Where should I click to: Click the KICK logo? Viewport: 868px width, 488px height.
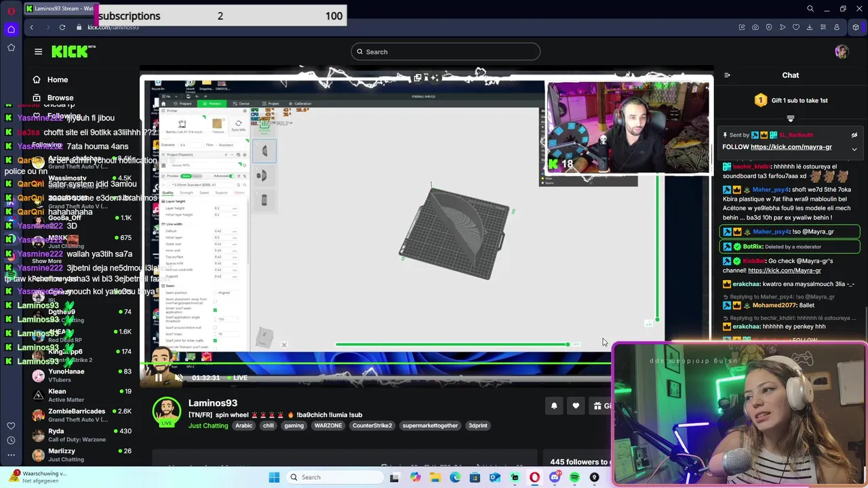pyautogui.click(x=73, y=52)
